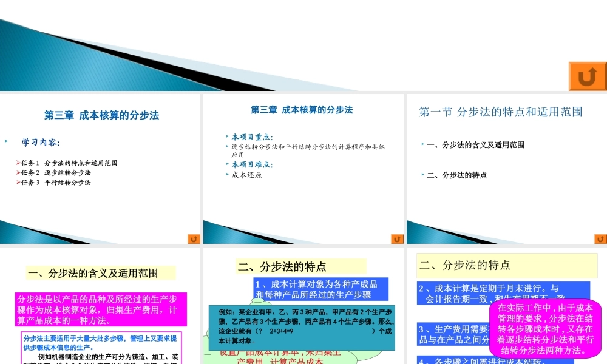Click the return icon on the 本项目重点 slide

(396, 239)
